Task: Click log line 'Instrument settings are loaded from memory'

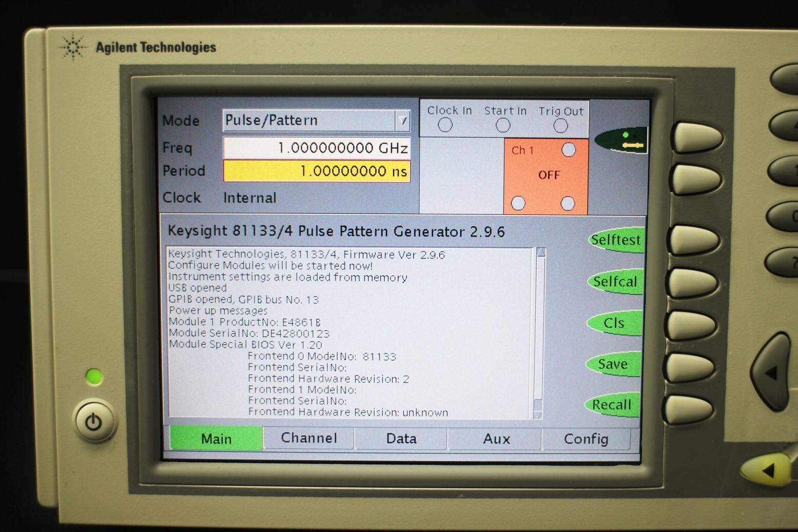Action: pyautogui.click(x=288, y=277)
